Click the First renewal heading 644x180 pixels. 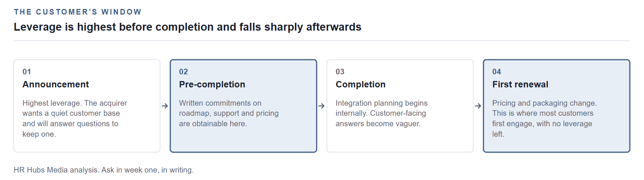pos(520,84)
